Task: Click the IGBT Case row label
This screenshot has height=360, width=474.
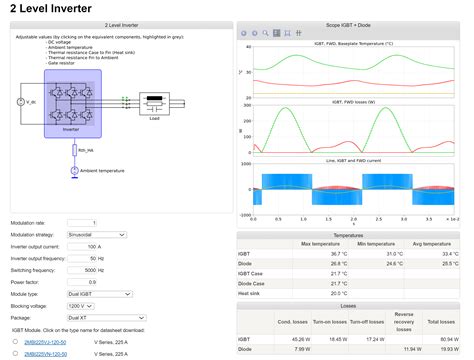Action: [250, 274]
